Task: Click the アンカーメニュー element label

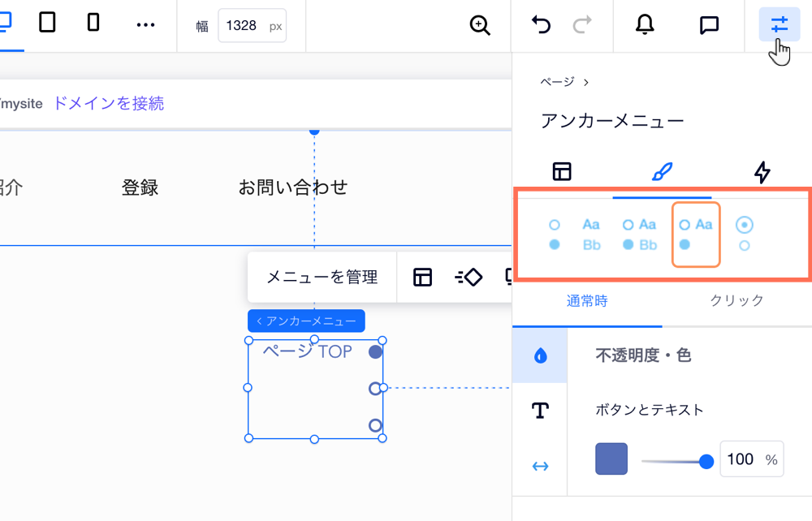Action: pos(306,321)
